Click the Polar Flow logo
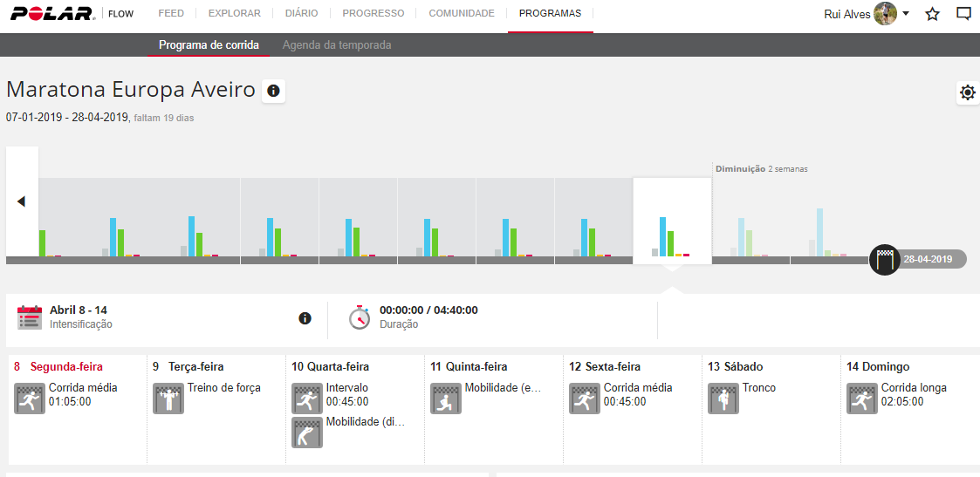980x477 pixels. pyautogui.click(x=52, y=14)
